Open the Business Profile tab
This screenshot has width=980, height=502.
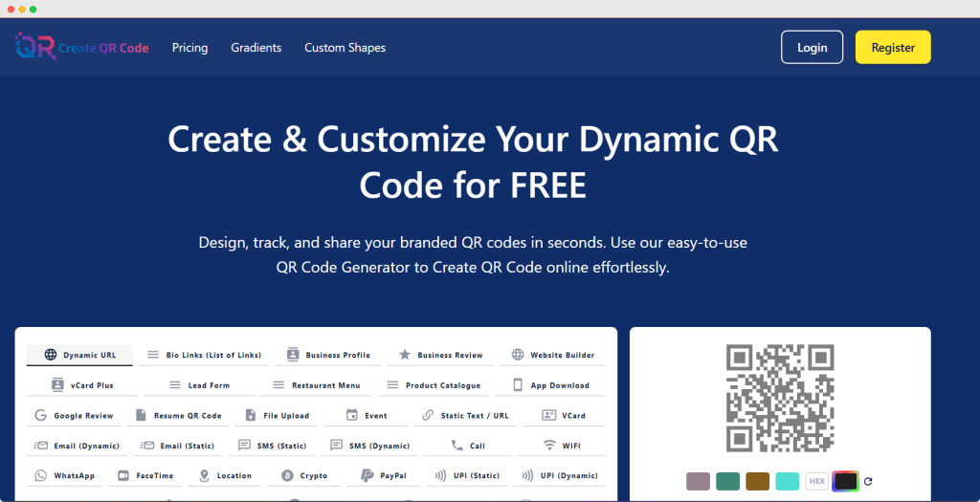pos(327,355)
